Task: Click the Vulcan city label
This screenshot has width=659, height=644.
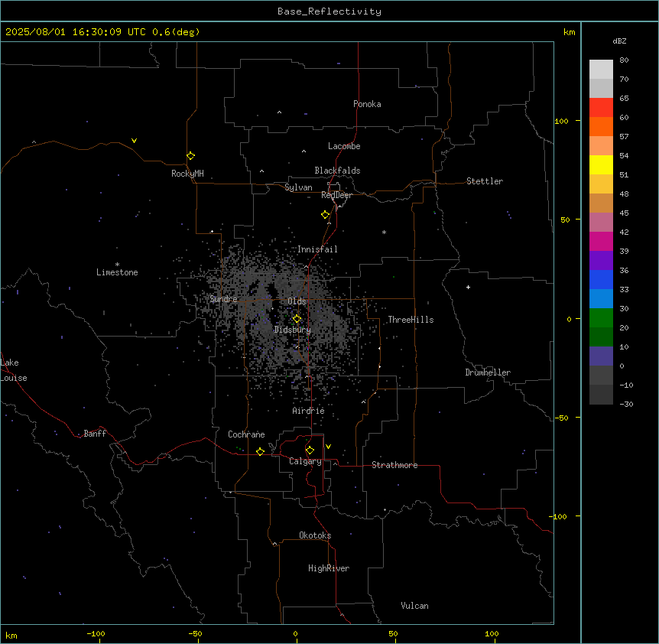Action: [414, 606]
